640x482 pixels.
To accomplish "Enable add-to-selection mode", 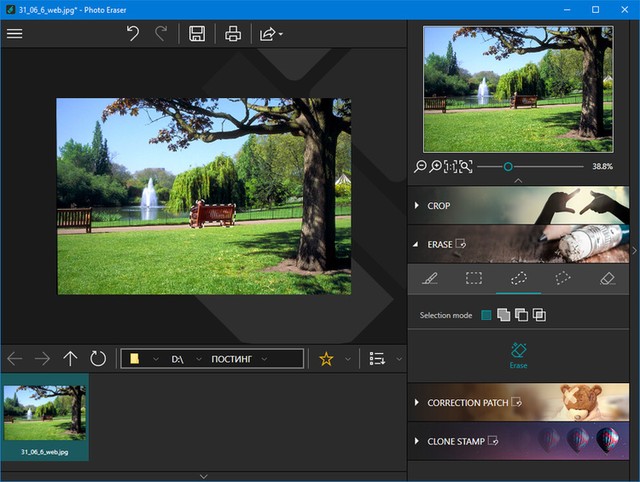I will 503,315.
